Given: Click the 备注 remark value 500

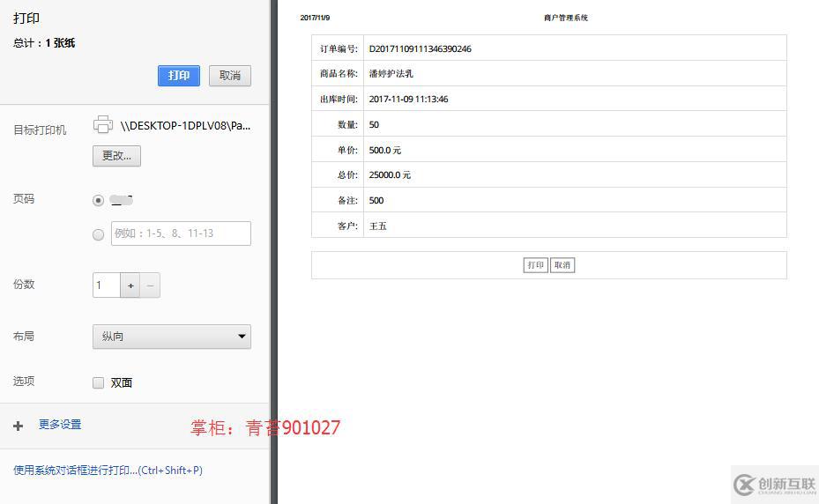Looking at the screenshot, I should [x=376, y=201].
